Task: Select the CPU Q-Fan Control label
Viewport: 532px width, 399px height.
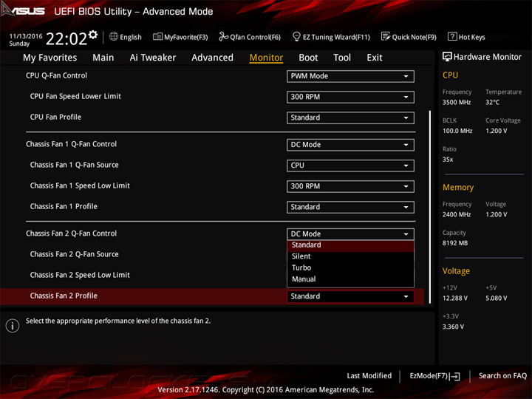Action: (x=56, y=75)
